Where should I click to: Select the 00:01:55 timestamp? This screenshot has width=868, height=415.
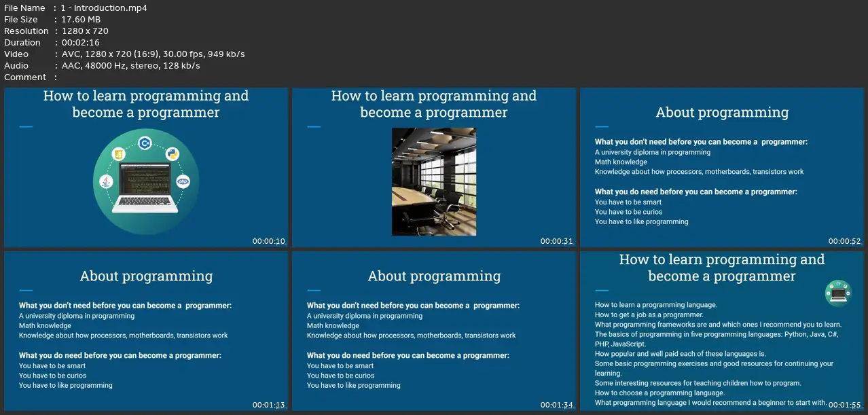pyautogui.click(x=845, y=405)
